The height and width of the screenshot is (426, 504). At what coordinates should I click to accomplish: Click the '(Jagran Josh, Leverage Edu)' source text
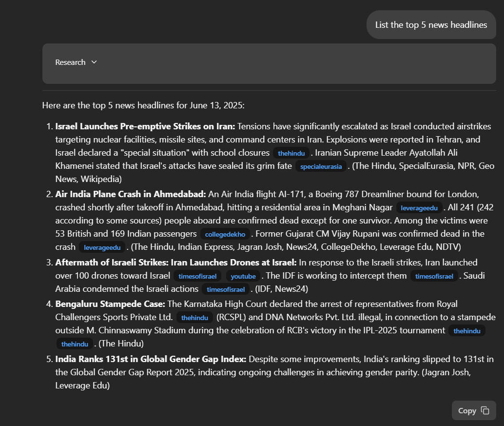(x=263, y=379)
